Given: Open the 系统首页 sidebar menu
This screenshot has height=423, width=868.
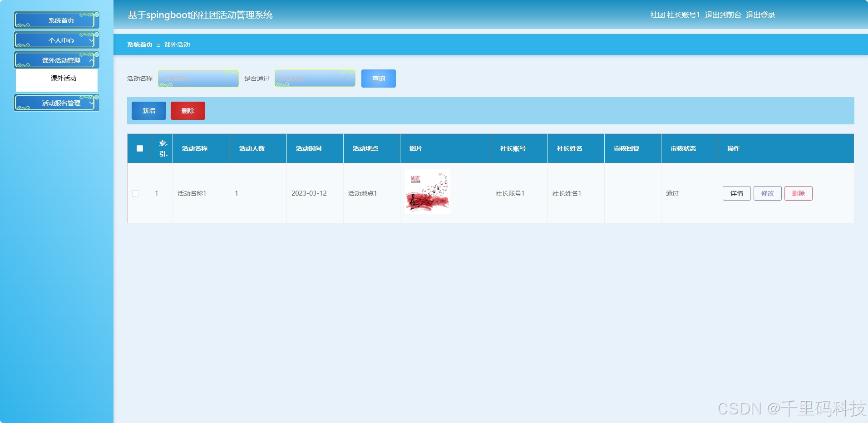Looking at the screenshot, I should [57, 20].
